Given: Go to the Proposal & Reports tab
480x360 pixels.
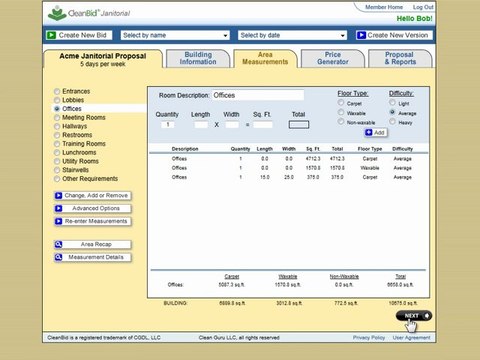Looking at the screenshot, I should 400,58.
